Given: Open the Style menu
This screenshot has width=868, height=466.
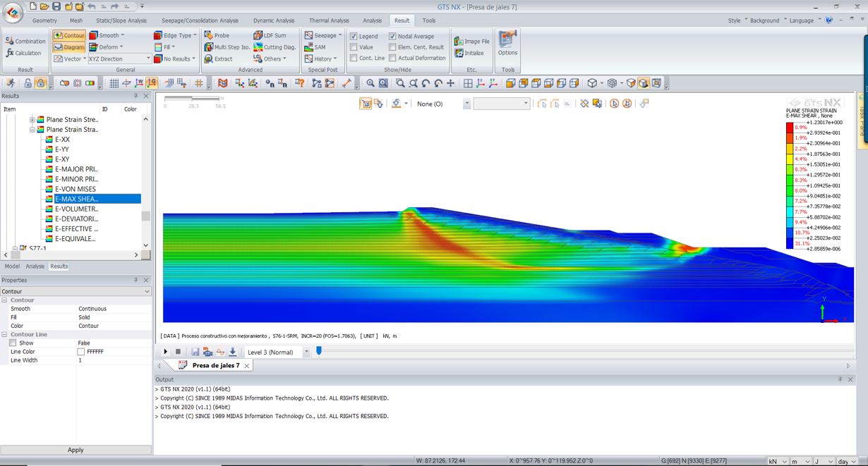Looking at the screenshot, I should click(737, 20).
